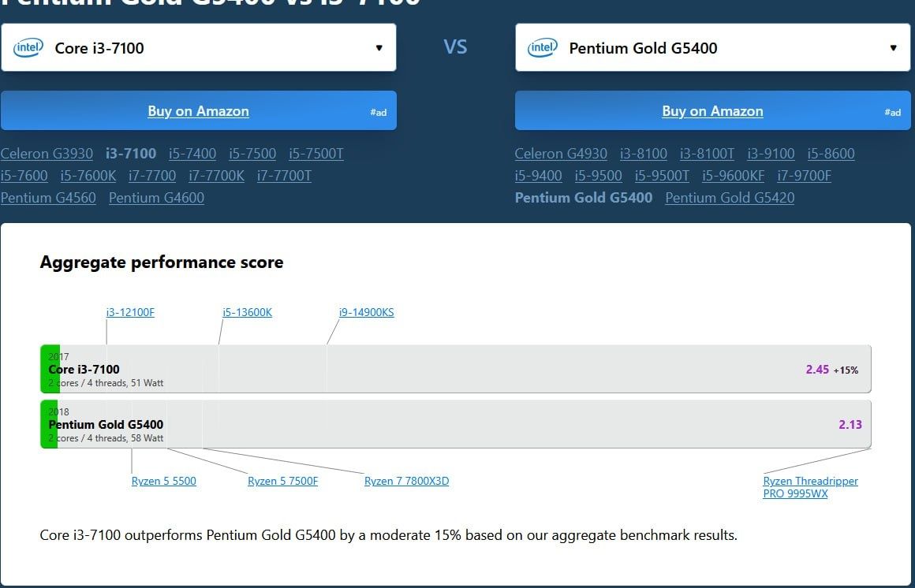Open the Core i3-7100 processor dropdown
915x588 pixels.
[199, 47]
